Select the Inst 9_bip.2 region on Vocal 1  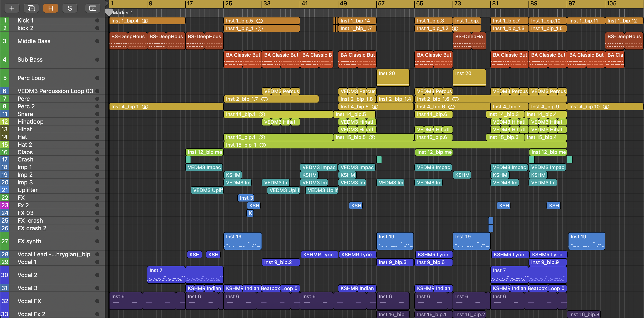tap(281, 262)
